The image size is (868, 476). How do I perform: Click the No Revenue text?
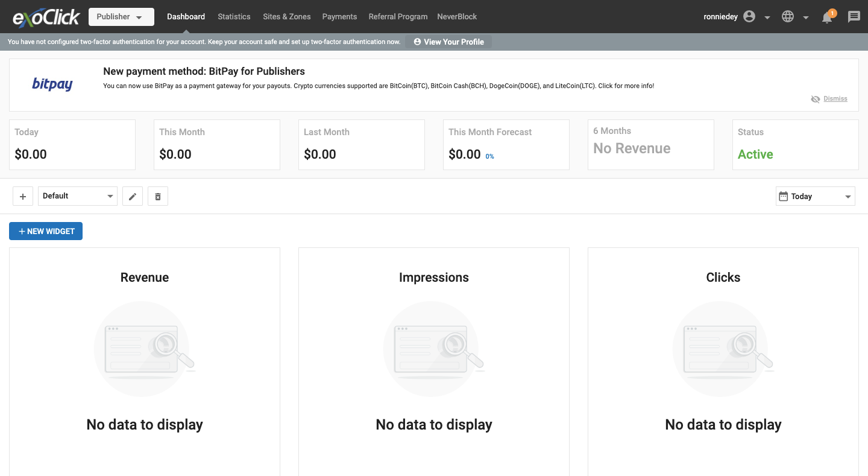pos(632,148)
